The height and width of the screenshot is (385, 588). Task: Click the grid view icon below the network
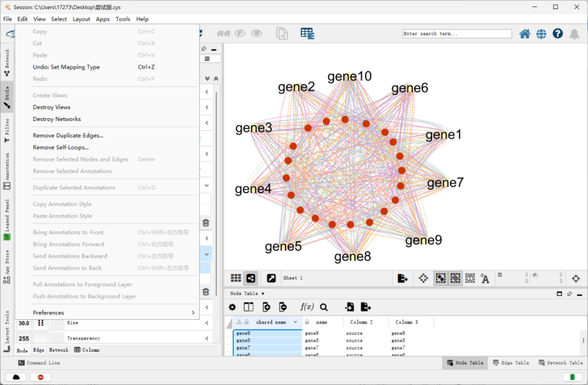pos(236,278)
